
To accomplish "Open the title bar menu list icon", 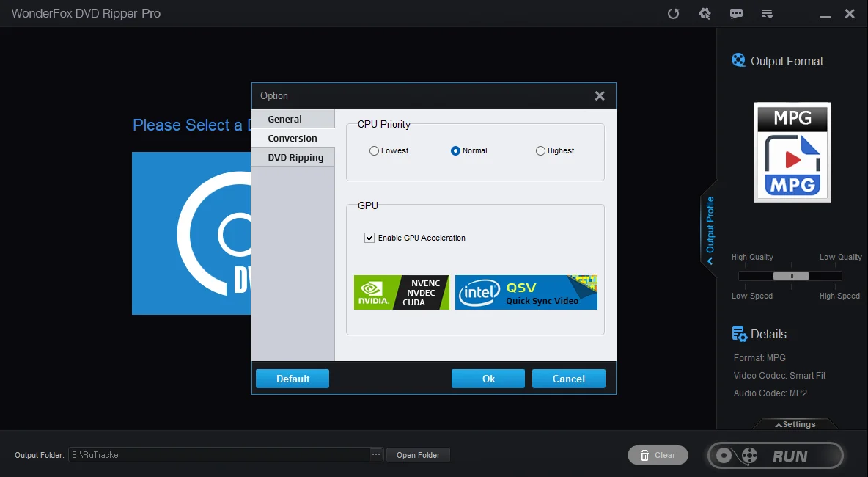I will point(768,14).
